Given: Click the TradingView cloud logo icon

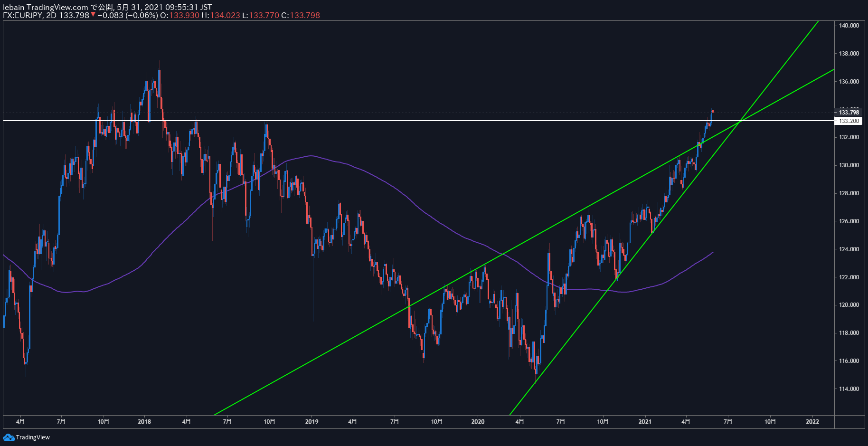Looking at the screenshot, I should [x=9, y=437].
